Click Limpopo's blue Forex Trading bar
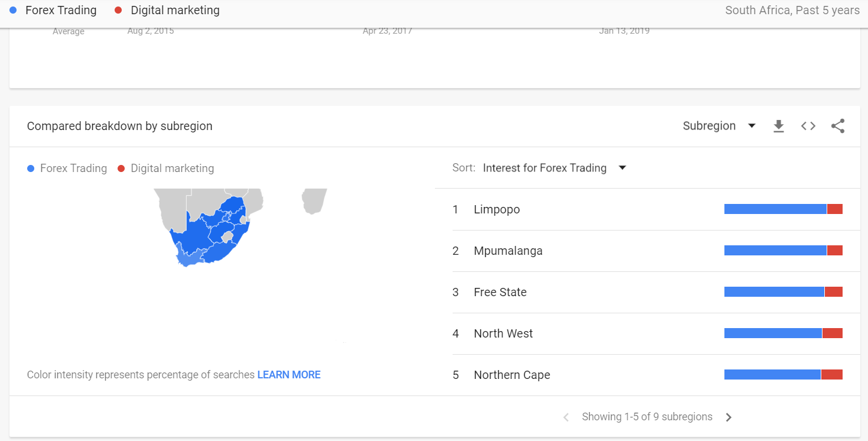The height and width of the screenshot is (441, 868). tap(775, 209)
